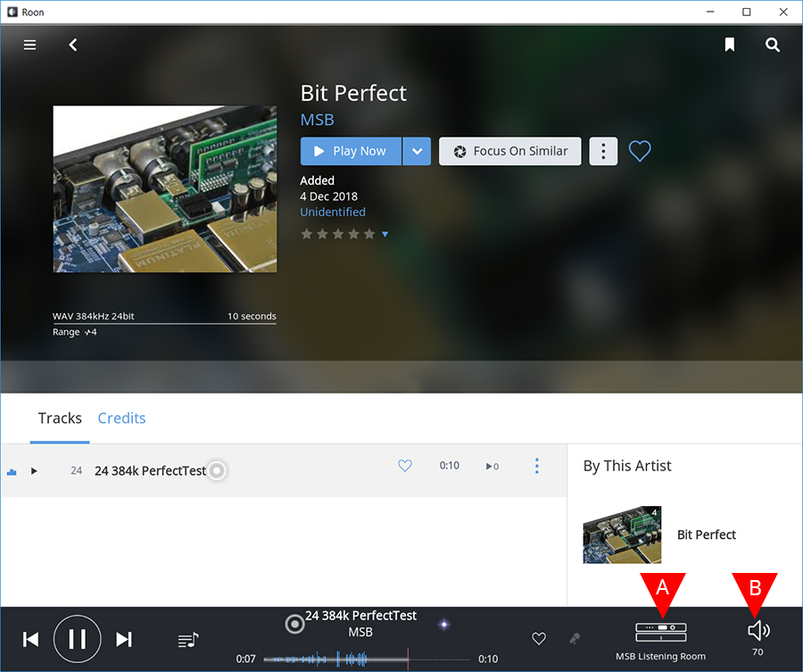Select the MSB Listening Room zone
The image size is (803, 672).
coord(661,633)
